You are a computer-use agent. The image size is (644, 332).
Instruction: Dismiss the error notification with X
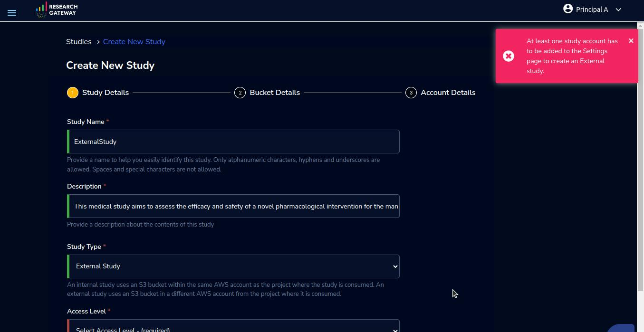(631, 41)
